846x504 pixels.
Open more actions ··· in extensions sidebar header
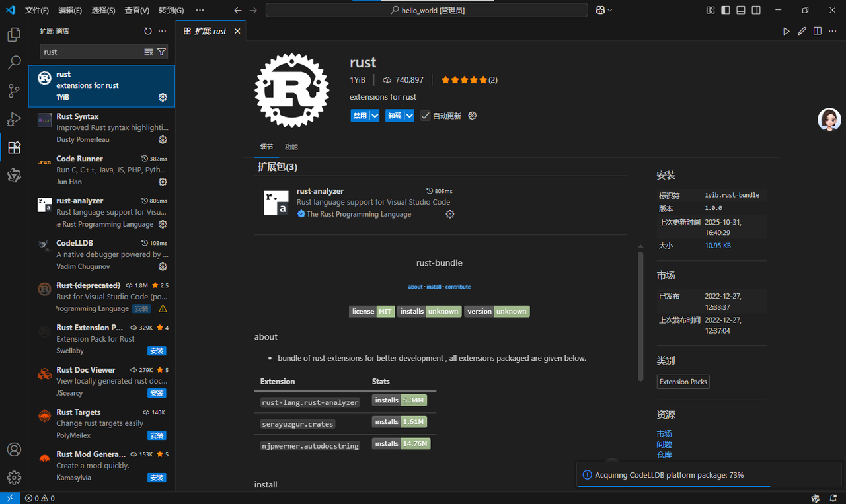163,31
